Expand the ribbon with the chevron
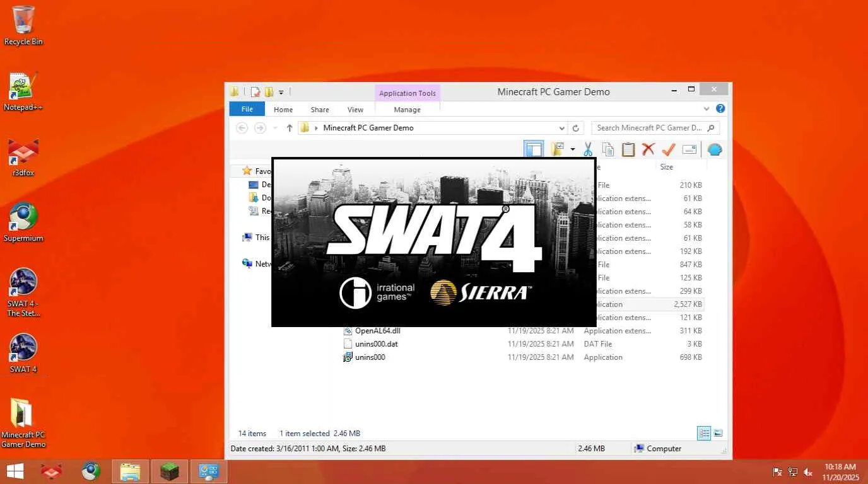Image resolution: width=868 pixels, height=484 pixels. point(707,109)
